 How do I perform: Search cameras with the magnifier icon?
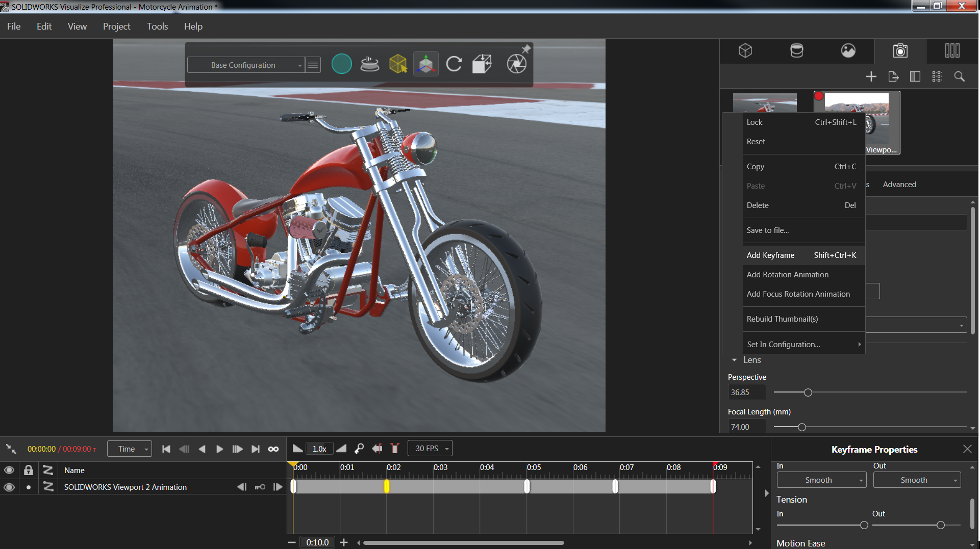[959, 76]
